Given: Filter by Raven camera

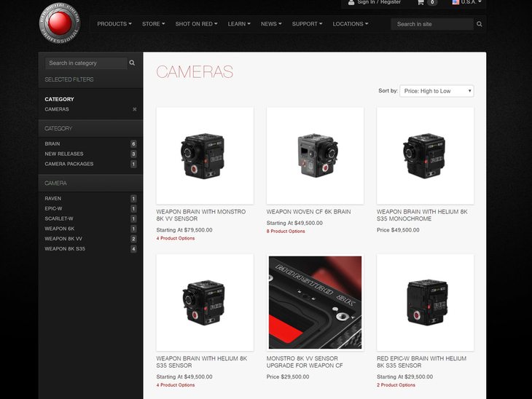Looking at the screenshot, I should pyautogui.click(x=53, y=198).
